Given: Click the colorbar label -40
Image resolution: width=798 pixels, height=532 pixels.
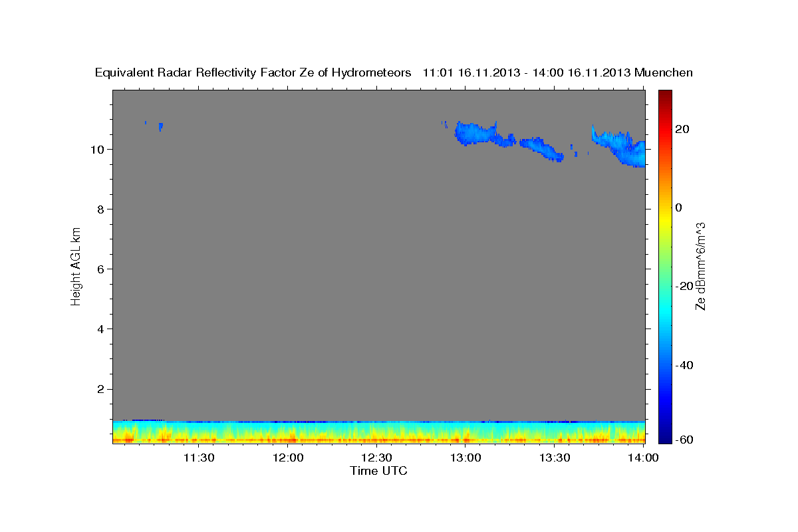Looking at the screenshot, I should click(x=684, y=364).
